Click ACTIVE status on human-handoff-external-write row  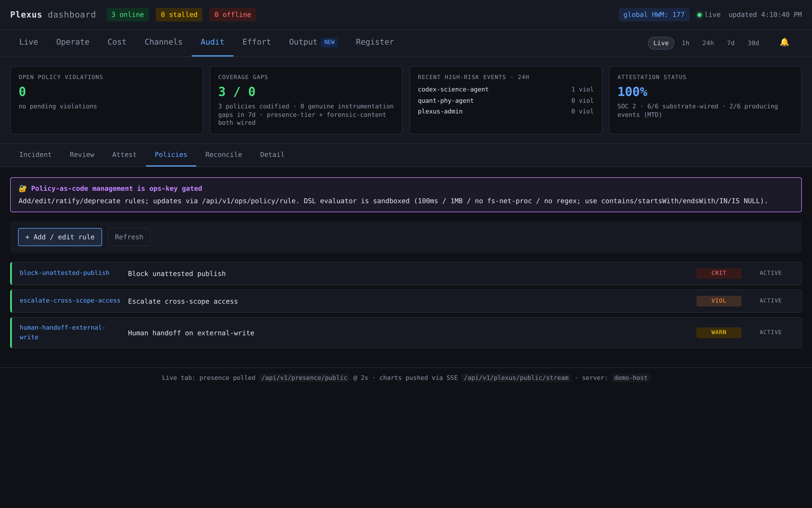tap(770, 332)
